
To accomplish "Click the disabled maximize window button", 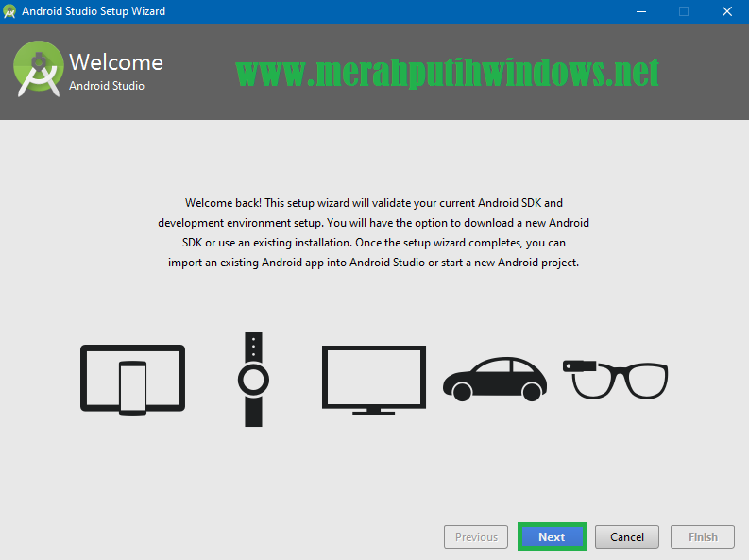I will [684, 11].
